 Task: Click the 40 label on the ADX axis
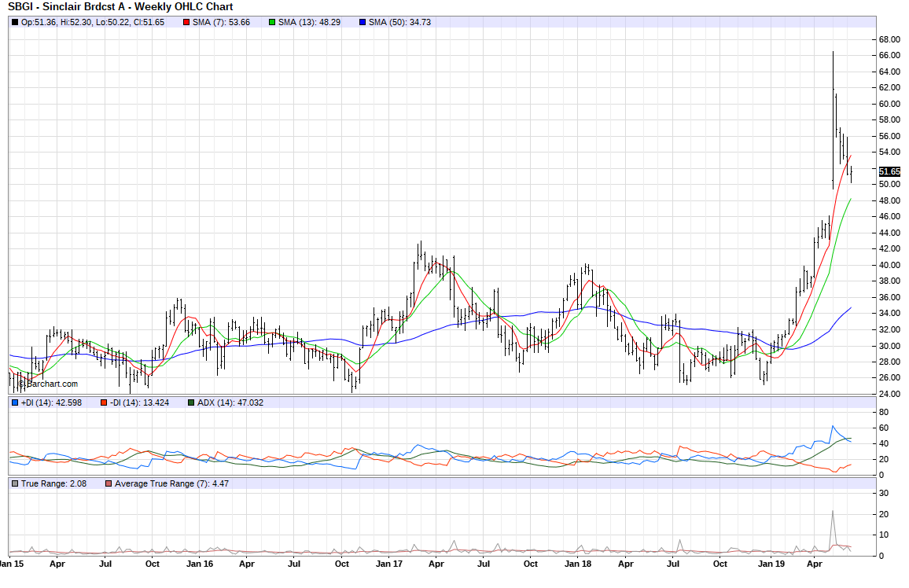tap(884, 444)
